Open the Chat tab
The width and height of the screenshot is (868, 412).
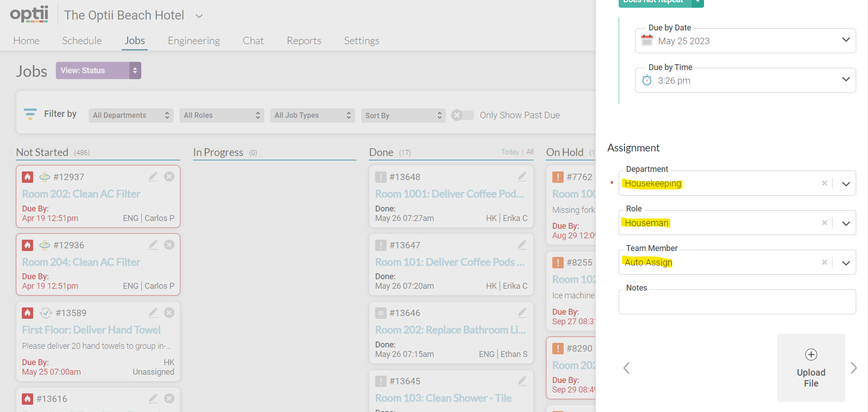coord(253,40)
